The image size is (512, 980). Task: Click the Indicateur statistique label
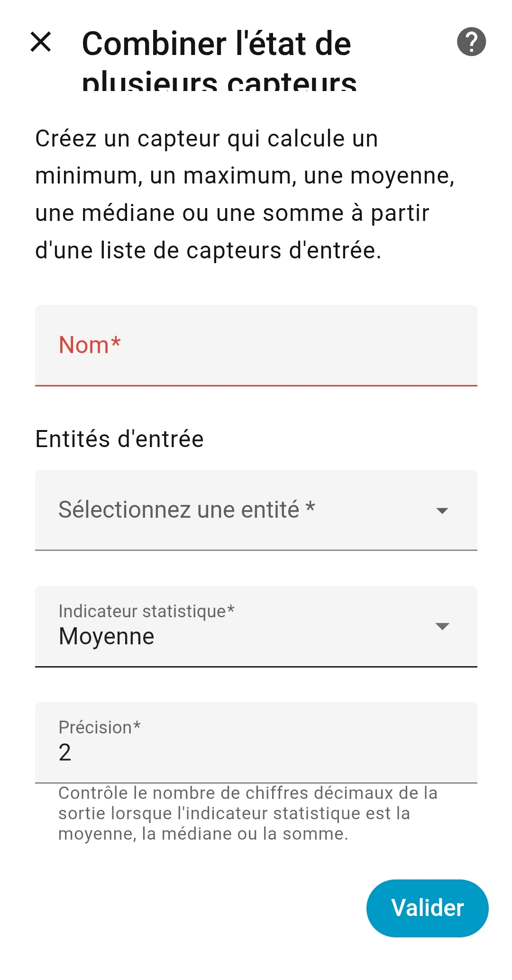(x=146, y=611)
